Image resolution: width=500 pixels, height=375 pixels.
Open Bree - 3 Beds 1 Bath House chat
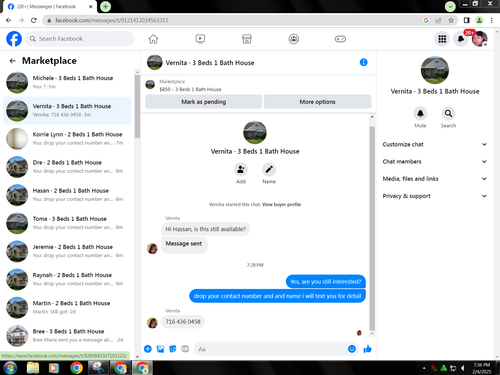click(67, 336)
